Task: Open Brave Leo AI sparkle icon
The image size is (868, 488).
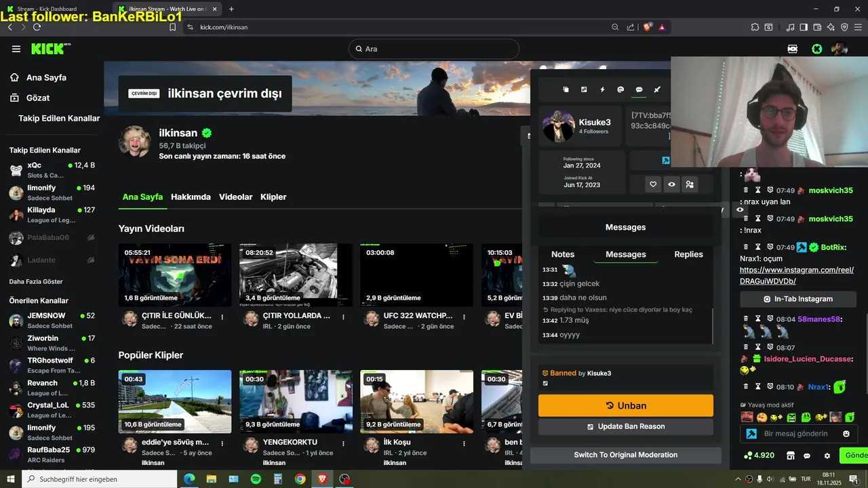Action: pyautogui.click(x=831, y=27)
